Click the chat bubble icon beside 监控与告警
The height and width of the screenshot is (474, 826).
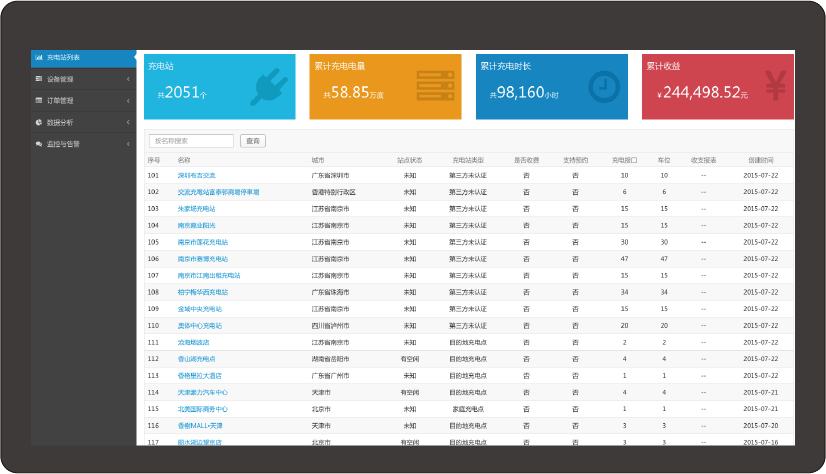click(x=38, y=144)
